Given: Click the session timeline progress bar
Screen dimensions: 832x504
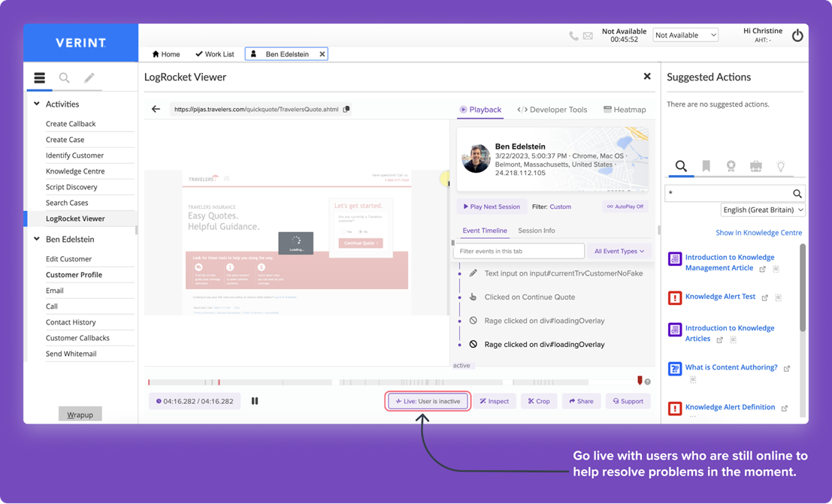Looking at the screenshot, I should (394, 382).
